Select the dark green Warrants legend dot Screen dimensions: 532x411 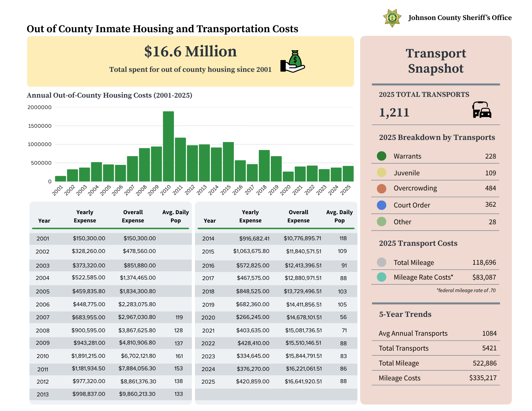point(381,156)
